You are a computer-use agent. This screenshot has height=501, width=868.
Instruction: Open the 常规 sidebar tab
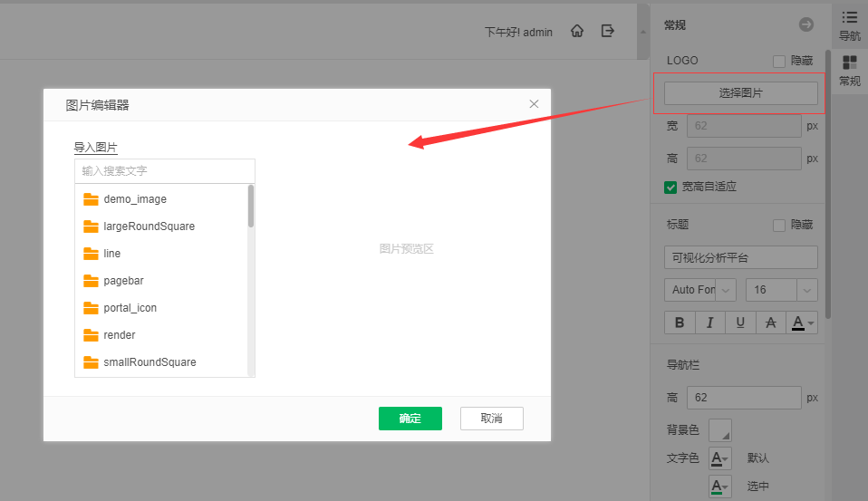coord(850,71)
